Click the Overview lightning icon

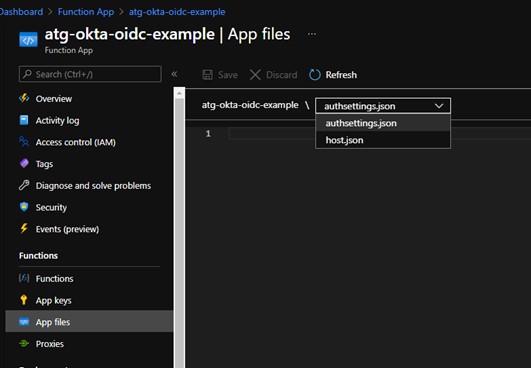point(24,99)
